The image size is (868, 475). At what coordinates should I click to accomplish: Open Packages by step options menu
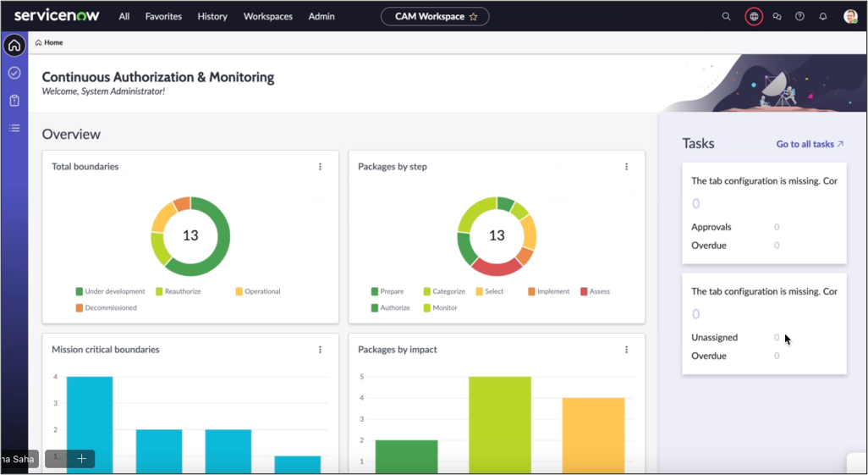point(626,167)
